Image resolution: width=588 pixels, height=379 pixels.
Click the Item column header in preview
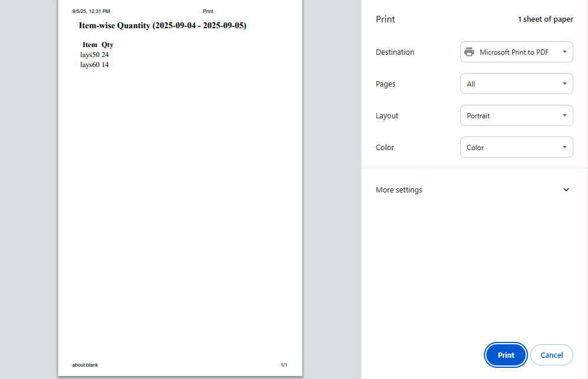[x=90, y=45]
